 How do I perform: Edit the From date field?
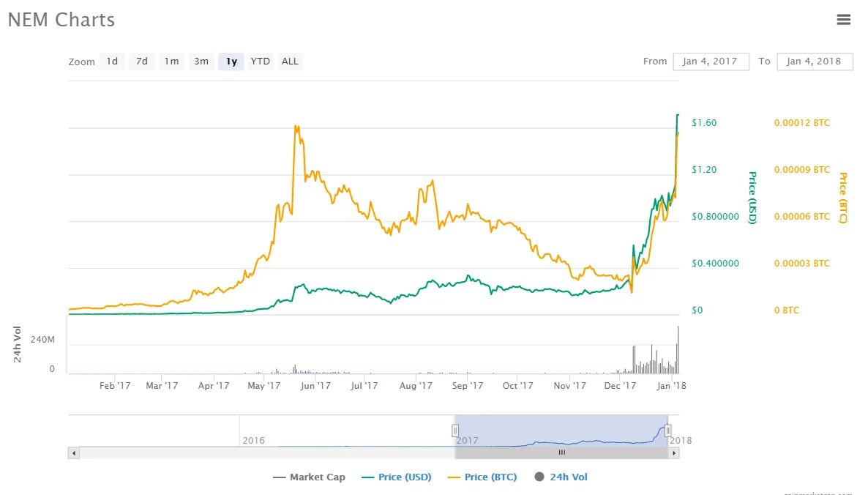711,62
